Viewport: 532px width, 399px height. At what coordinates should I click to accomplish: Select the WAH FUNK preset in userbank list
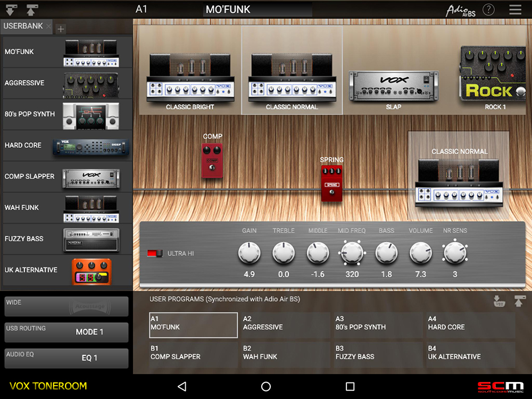tap(67, 208)
